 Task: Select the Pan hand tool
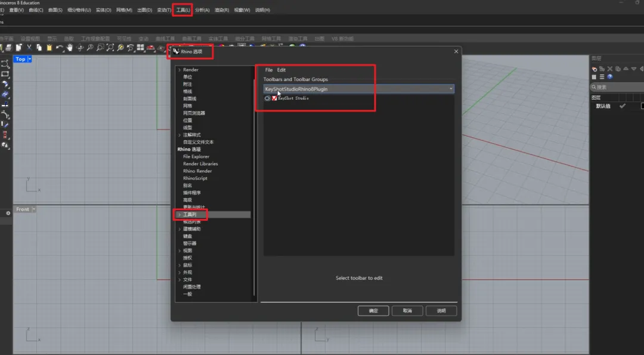click(70, 48)
